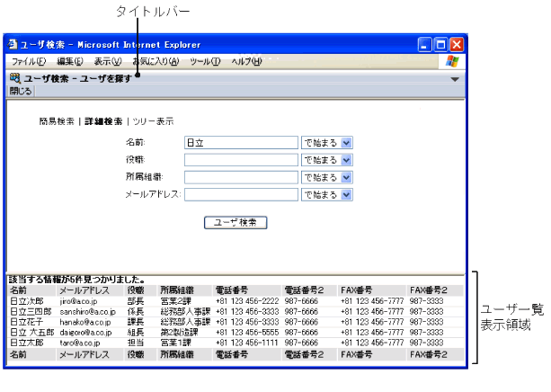Click phone number +81 123 456-2222
This screenshot has height=392, width=551.
(x=247, y=301)
